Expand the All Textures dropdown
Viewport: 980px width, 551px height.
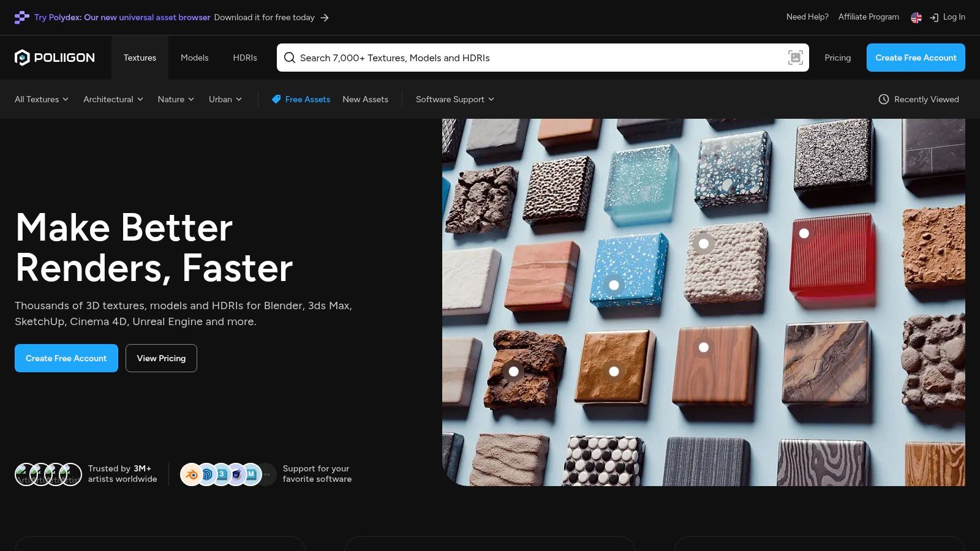pyautogui.click(x=42, y=99)
